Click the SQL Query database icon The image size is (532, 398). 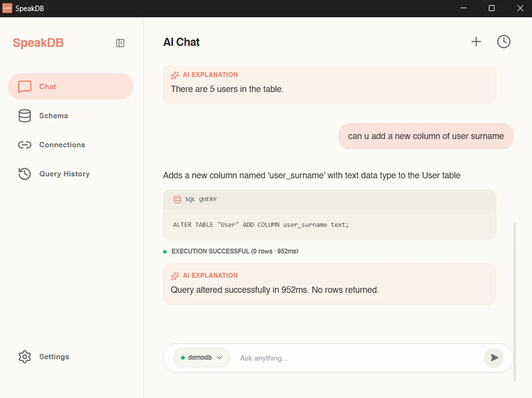(177, 199)
